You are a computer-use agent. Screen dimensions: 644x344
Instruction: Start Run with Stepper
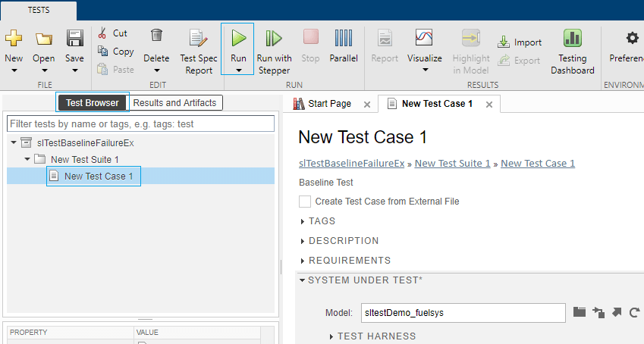274,38
